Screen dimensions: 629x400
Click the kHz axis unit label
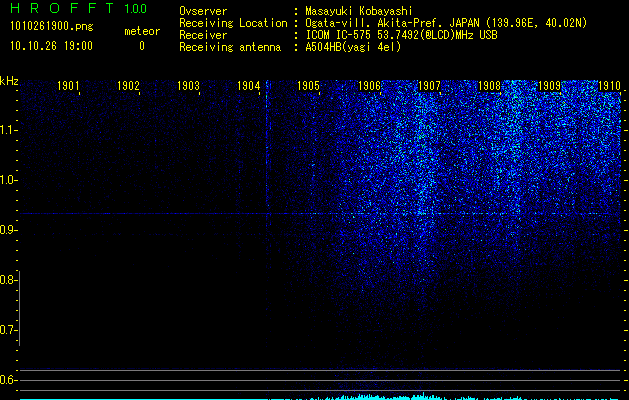click(9, 81)
